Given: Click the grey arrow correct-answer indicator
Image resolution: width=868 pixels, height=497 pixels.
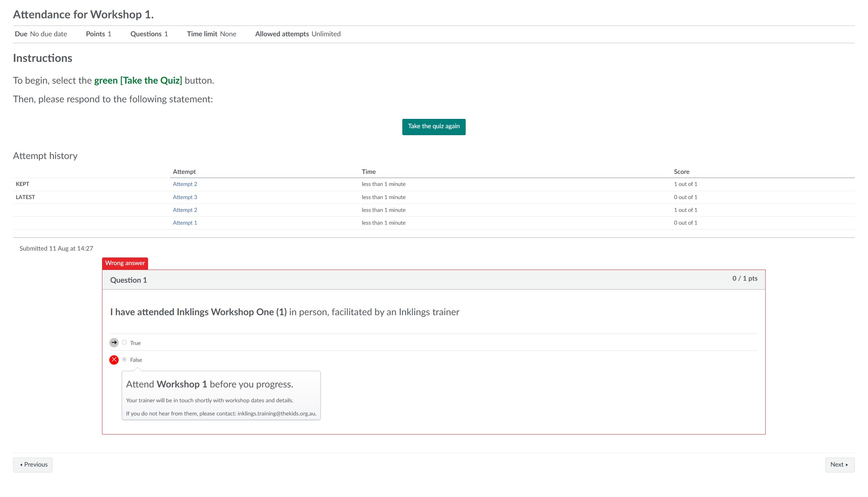Looking at the screenshot, I should pyautogui.click(x=114, y=343).
